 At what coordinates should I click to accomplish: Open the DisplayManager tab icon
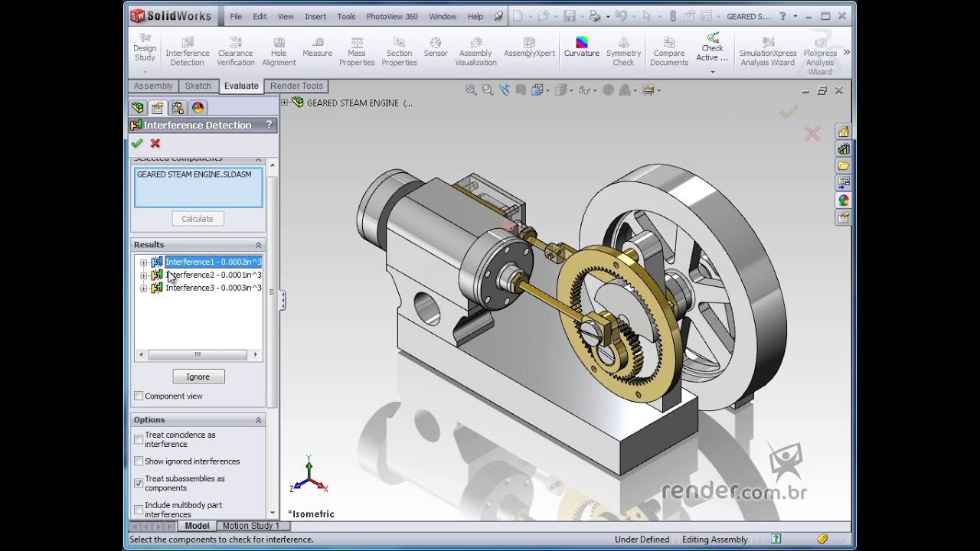(198, 108)
